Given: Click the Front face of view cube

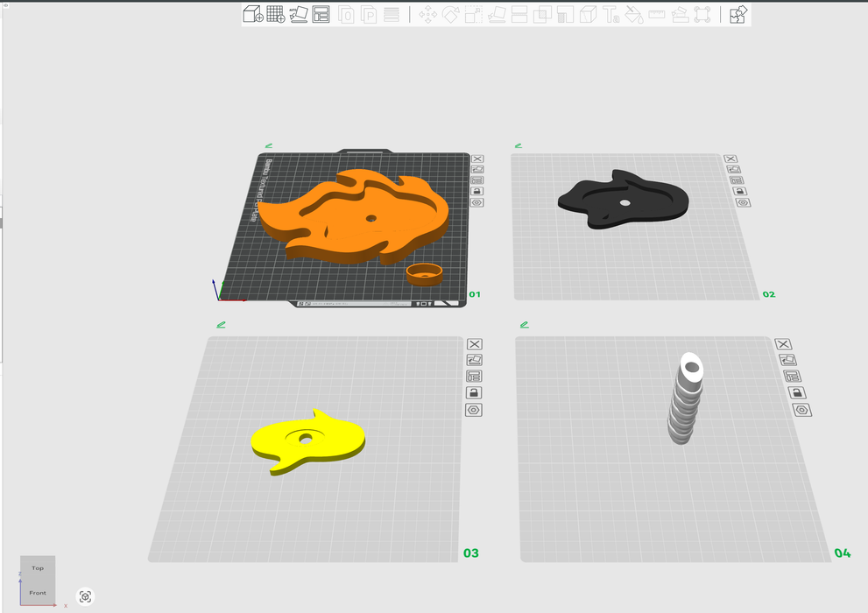Looking at the screenshot, I should (38, 593).
